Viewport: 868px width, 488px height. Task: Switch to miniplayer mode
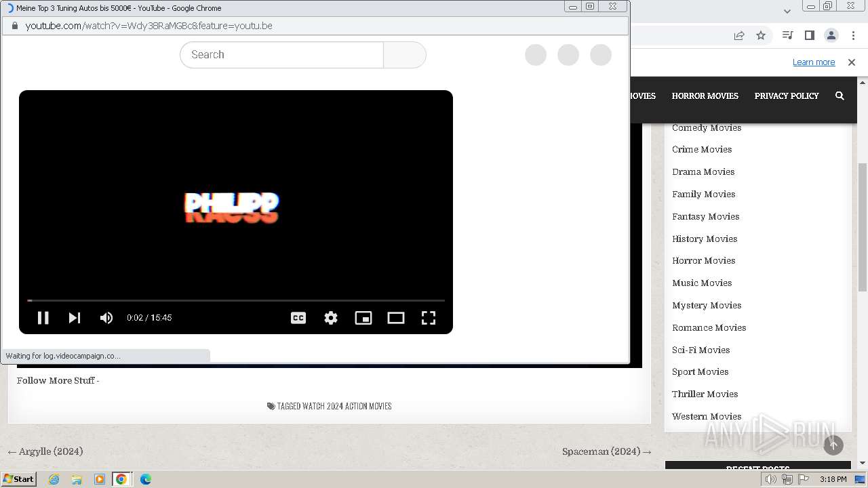(x=363, y=317)
